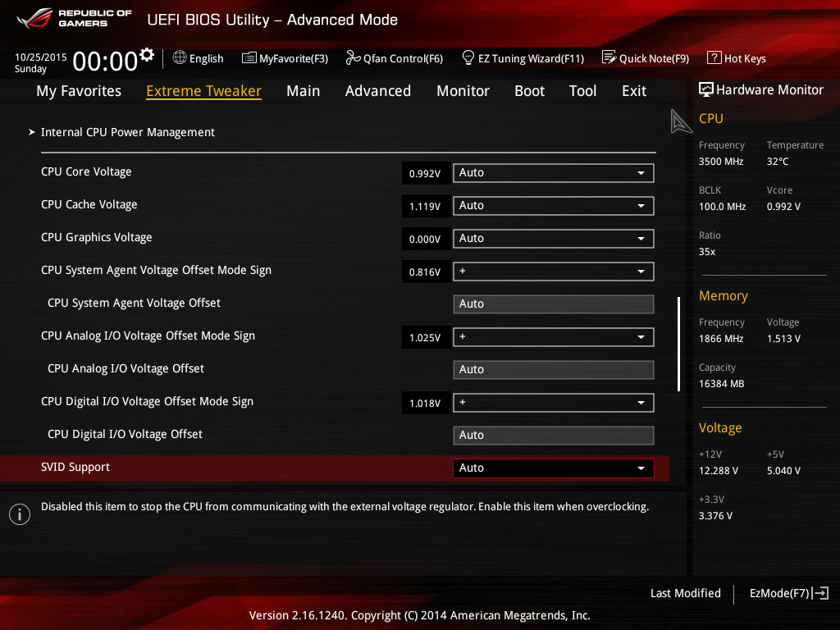
Task: Open the CPU Graphics Voltage dropdown
Action: [554, 239]
